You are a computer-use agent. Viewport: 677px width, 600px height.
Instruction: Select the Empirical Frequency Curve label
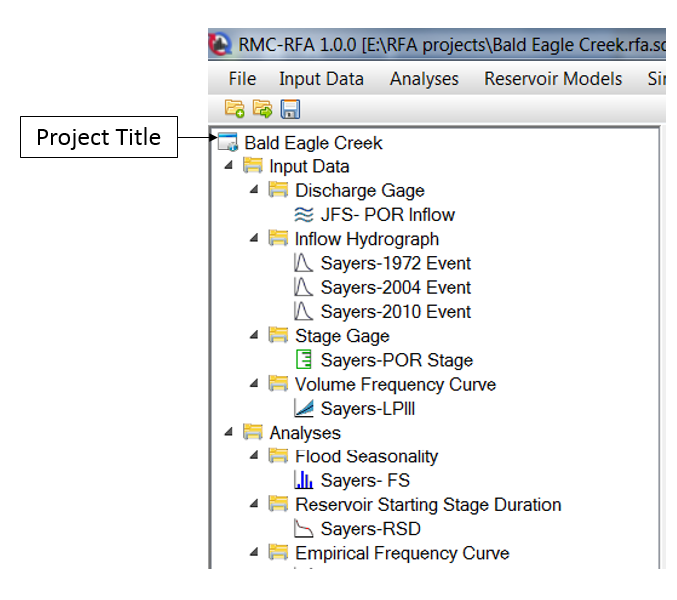[402, 553]
